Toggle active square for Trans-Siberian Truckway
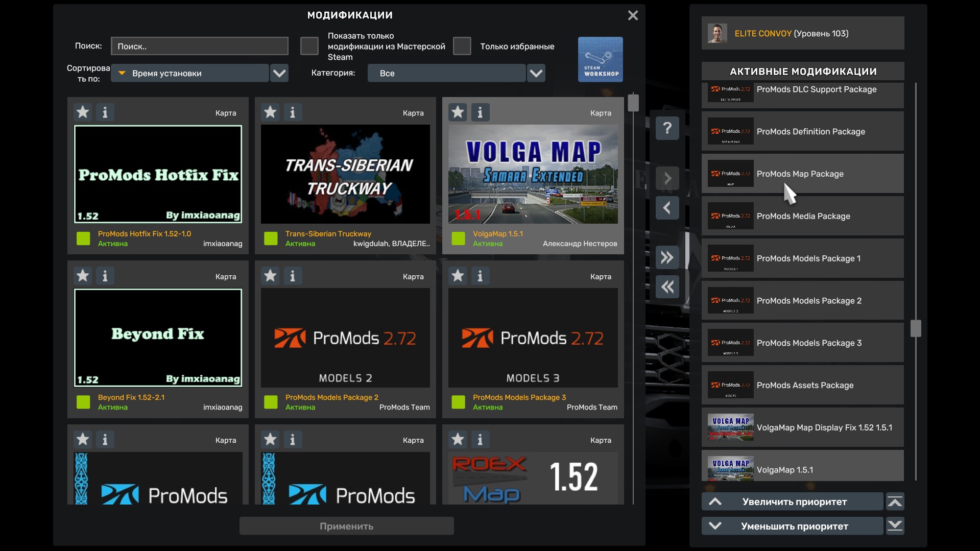Screen dimensions: 980x551 pos(271,238)
